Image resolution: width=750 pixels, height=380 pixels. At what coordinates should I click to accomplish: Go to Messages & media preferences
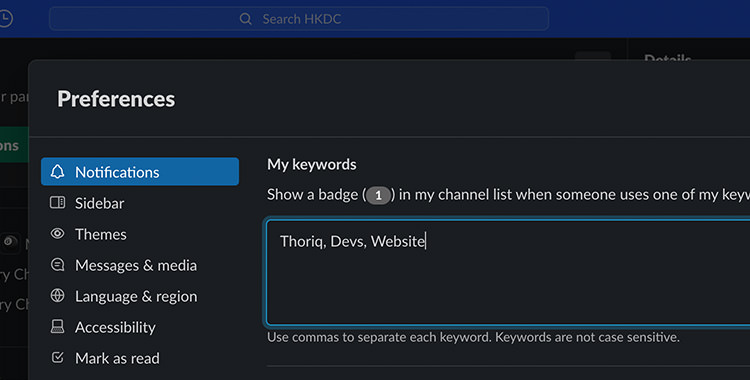pos(140,265)
